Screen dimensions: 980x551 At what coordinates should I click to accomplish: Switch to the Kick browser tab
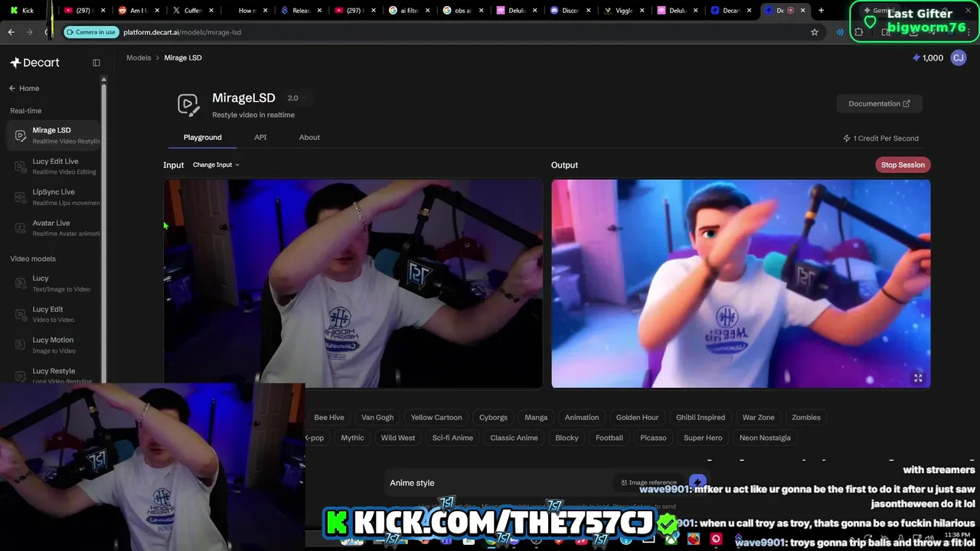click(x=26, y=10)
